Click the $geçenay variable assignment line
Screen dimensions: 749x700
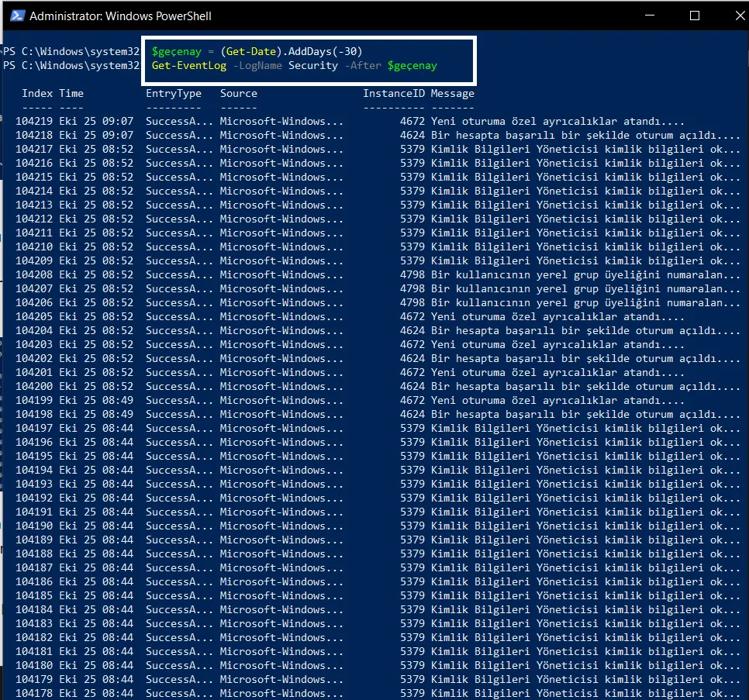pyautogui.click(x=257, y=52)
